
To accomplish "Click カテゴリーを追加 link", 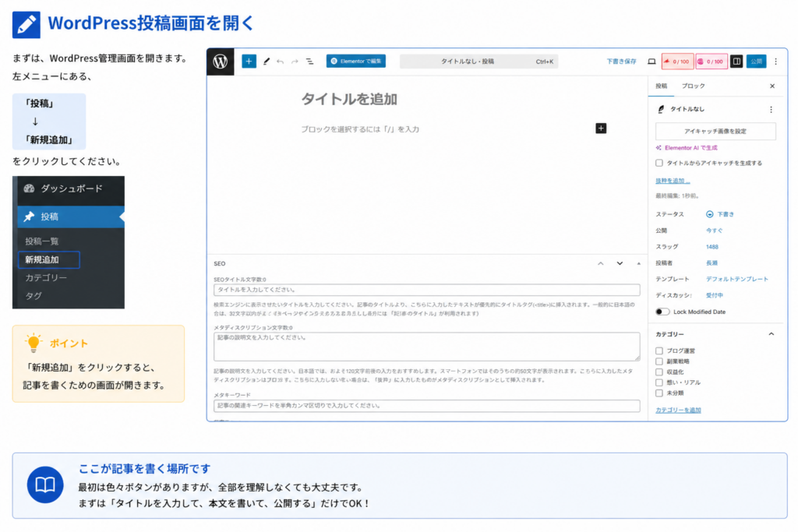I will point(678,410).
